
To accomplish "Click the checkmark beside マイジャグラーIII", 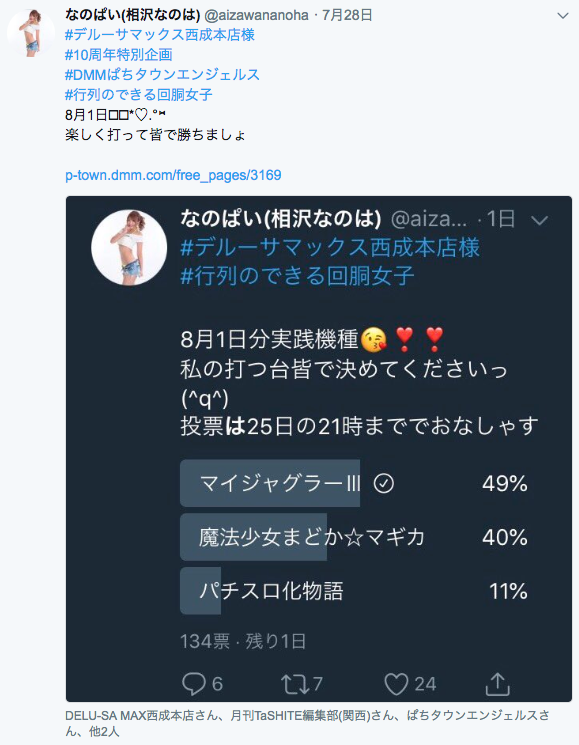I will point(383,484).
